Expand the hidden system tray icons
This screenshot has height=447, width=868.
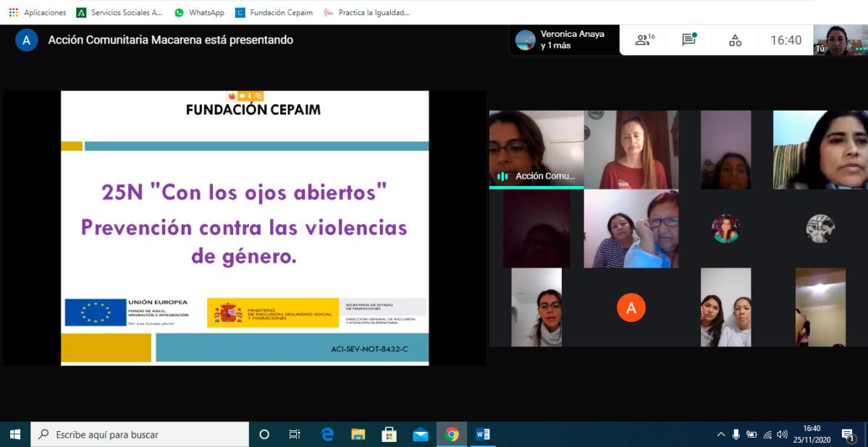[721, 434]
